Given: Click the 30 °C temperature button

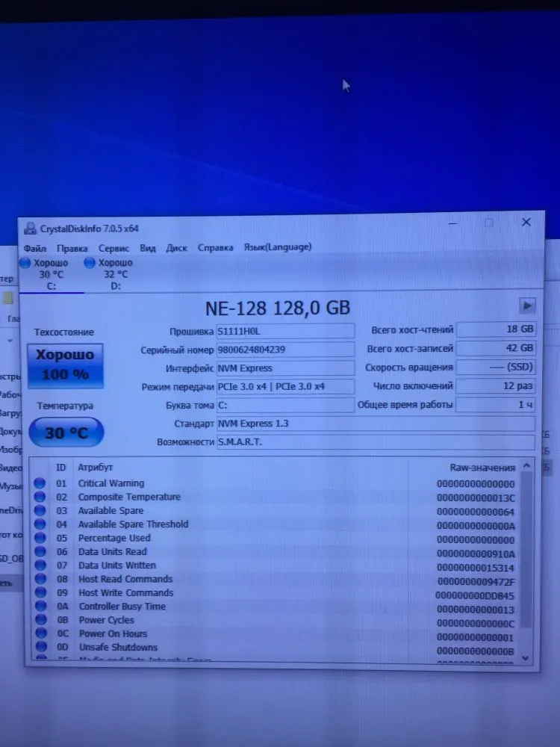Looking at the screenshot, I should tap(66, 433).
